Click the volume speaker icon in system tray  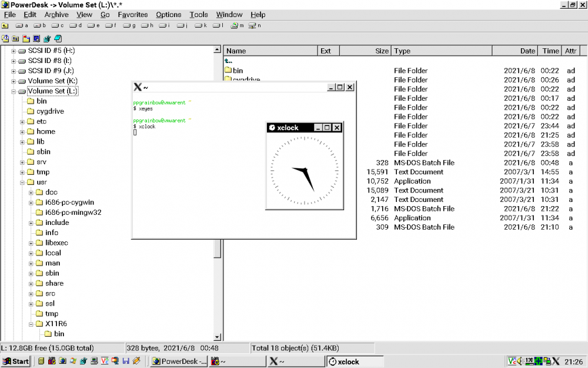tap(520, 361)
